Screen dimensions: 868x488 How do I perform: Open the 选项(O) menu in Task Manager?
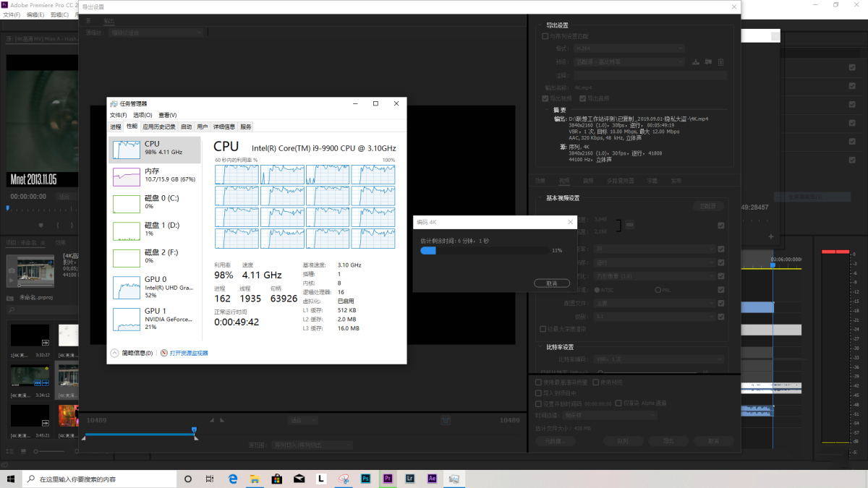coord(142,115)
